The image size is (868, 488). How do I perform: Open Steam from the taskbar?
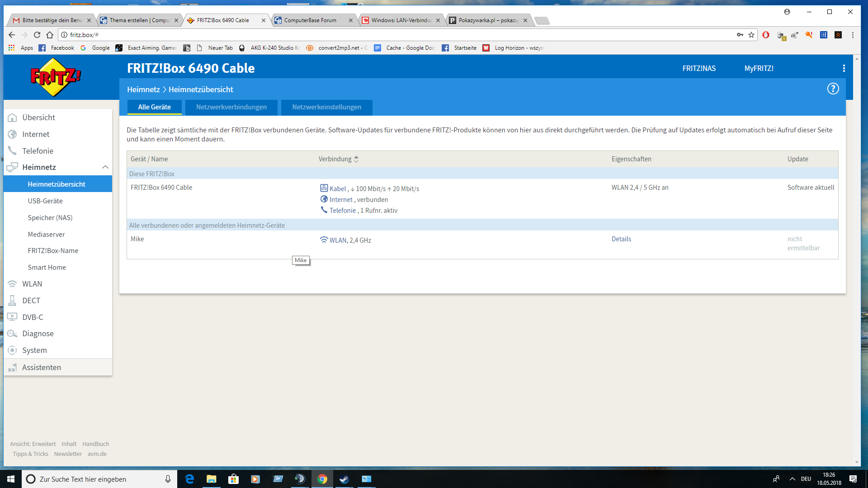(x=344, y=479)
